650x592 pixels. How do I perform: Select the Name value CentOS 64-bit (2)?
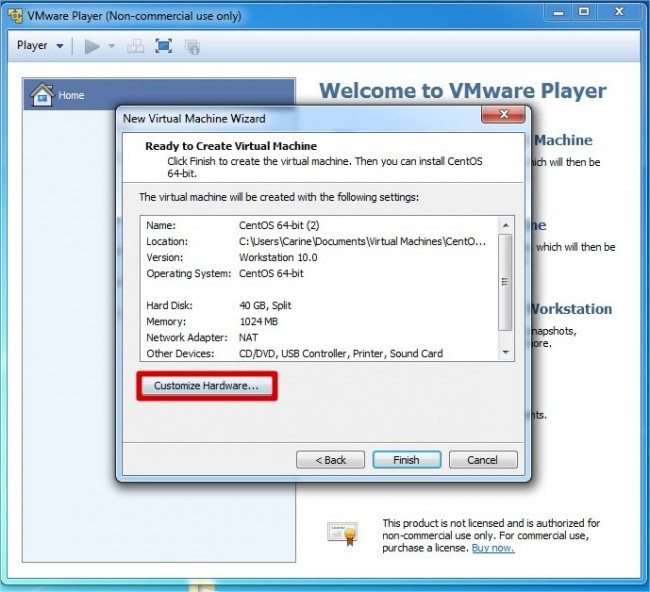tap(279, 226)
